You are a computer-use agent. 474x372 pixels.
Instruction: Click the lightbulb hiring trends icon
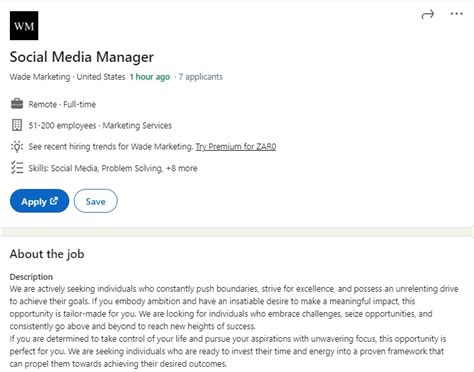[x=17, y=146]
